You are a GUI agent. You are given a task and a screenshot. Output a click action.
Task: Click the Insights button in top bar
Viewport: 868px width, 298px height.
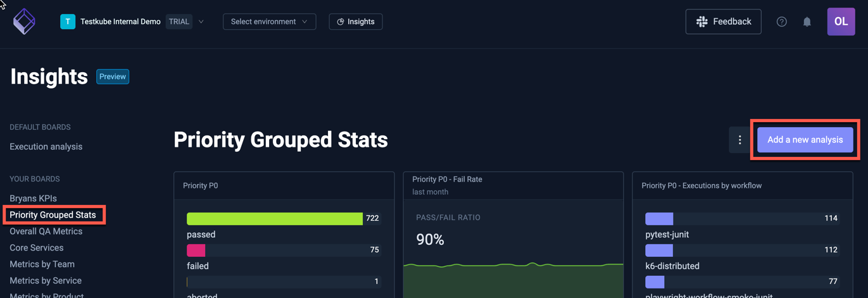coord(356,22)
